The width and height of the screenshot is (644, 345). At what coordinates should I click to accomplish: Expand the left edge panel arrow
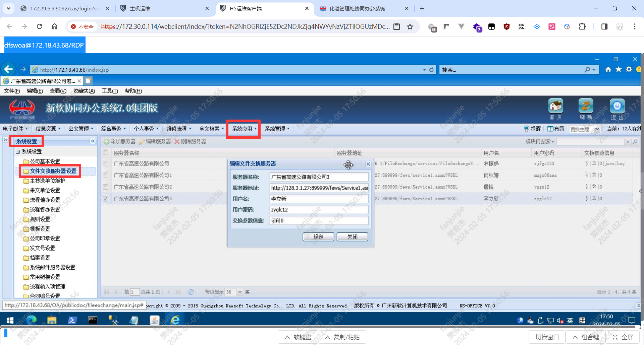coord(6,140)
